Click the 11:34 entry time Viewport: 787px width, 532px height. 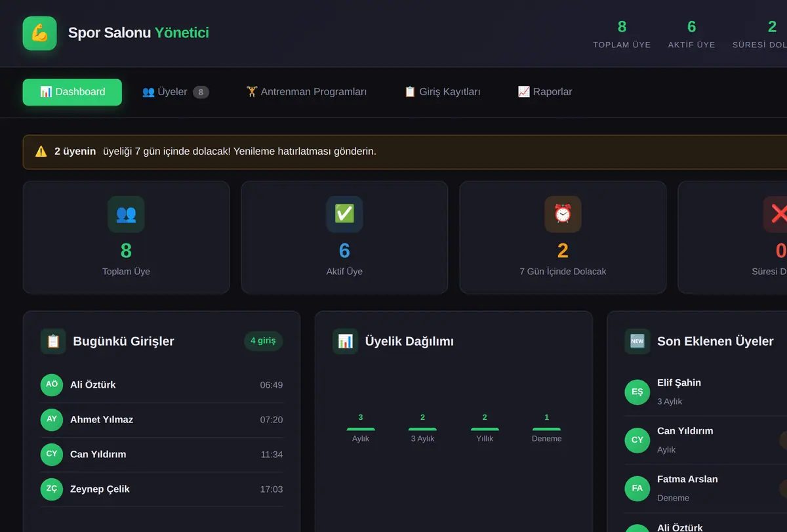click(x=272, y=455)
